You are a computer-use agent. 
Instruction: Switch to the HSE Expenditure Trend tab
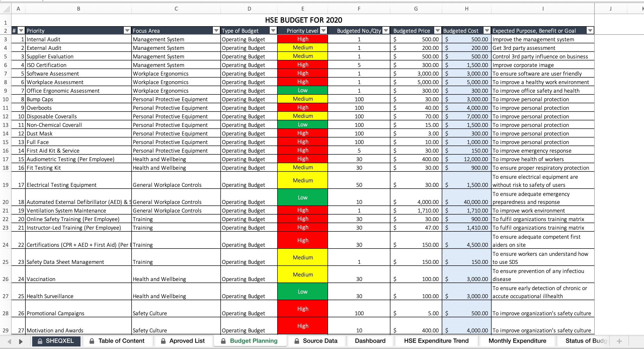(436, 341)
